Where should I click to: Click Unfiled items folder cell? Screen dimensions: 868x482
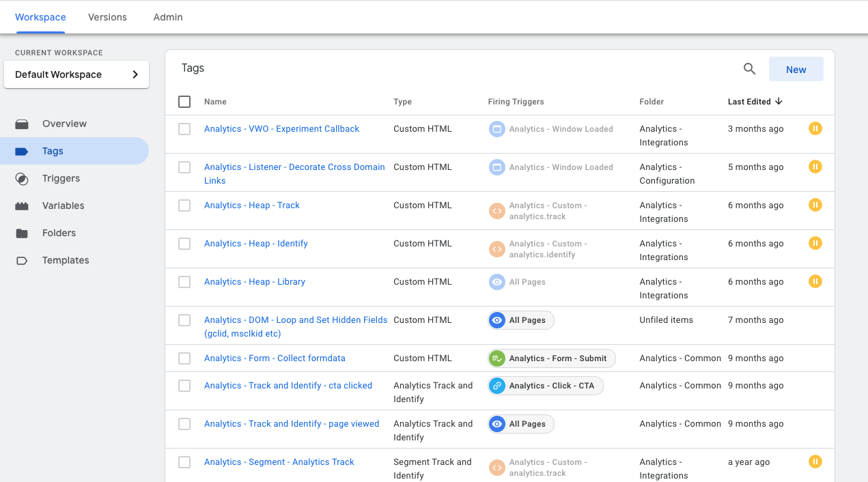(x=667, y=320)
